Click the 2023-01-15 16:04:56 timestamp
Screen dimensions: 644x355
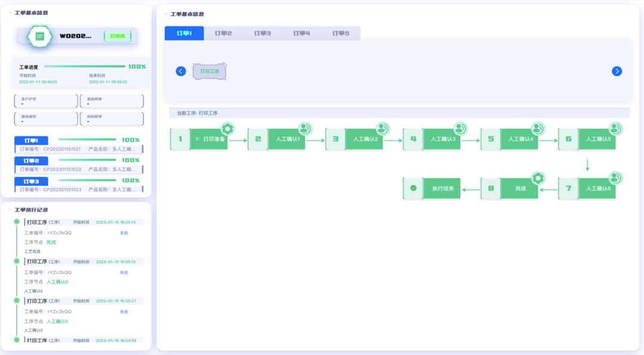pos(116,341)
